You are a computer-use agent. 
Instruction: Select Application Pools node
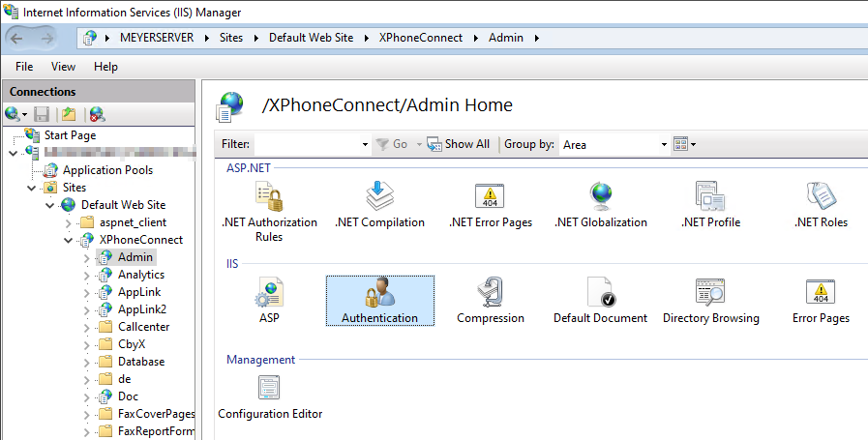pyautogui.click(x=108, y=170)
